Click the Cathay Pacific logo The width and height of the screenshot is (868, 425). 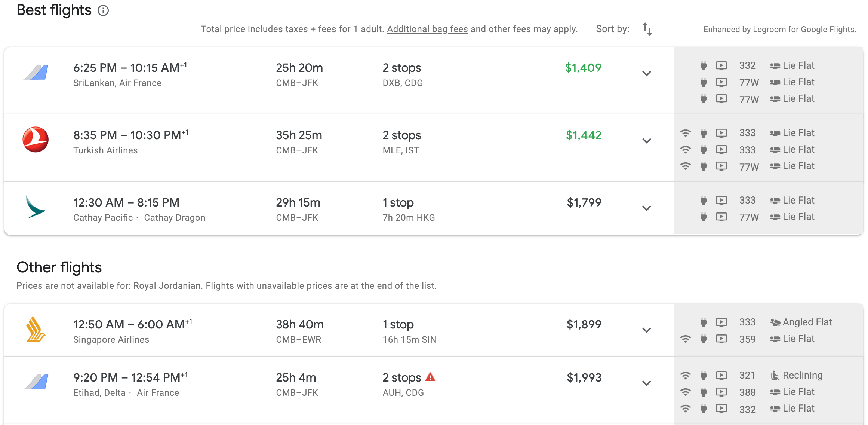point(35,207)
